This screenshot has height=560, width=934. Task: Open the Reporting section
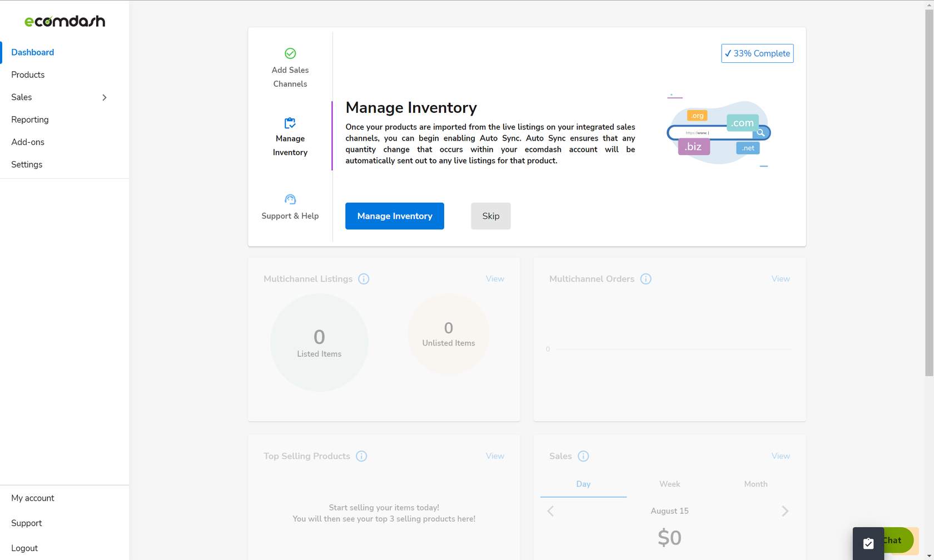click(30, 119)
